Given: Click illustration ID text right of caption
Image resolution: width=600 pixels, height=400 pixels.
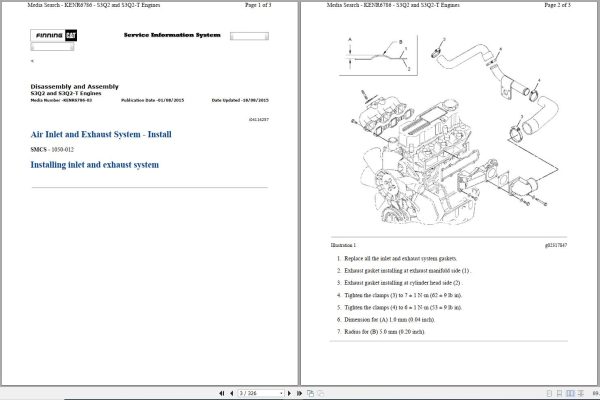Looking at the screenshot, I should [556, 245].
